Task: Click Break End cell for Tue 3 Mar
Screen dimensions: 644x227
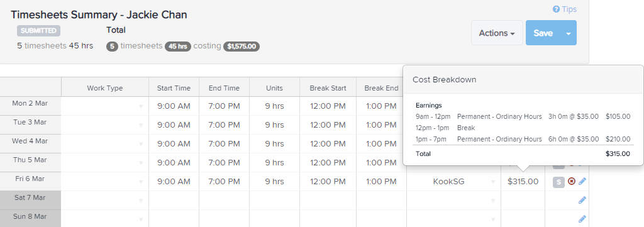Action: (382, 125)
